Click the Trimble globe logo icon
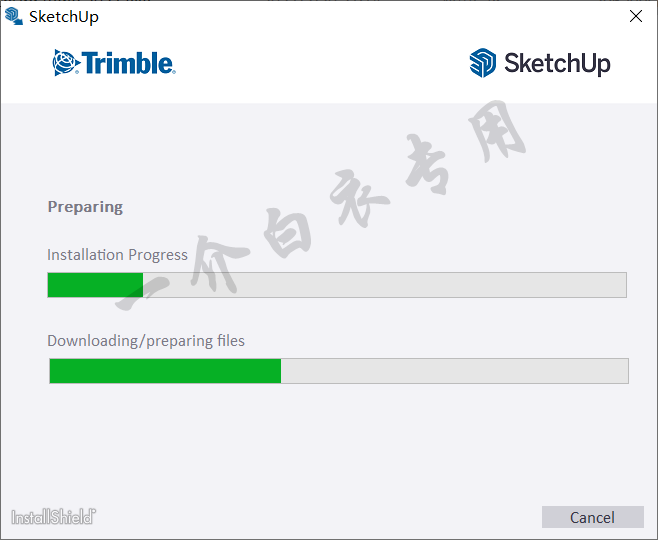 (65, 63)
